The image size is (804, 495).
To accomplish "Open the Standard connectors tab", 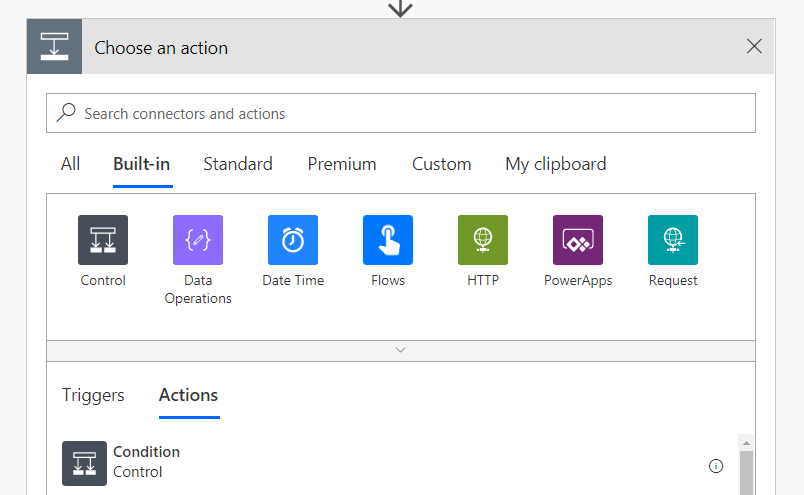I will coord(238,164).
